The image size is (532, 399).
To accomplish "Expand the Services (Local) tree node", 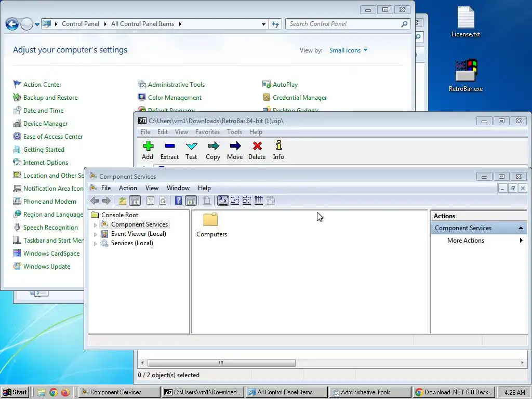I will 96,244.
